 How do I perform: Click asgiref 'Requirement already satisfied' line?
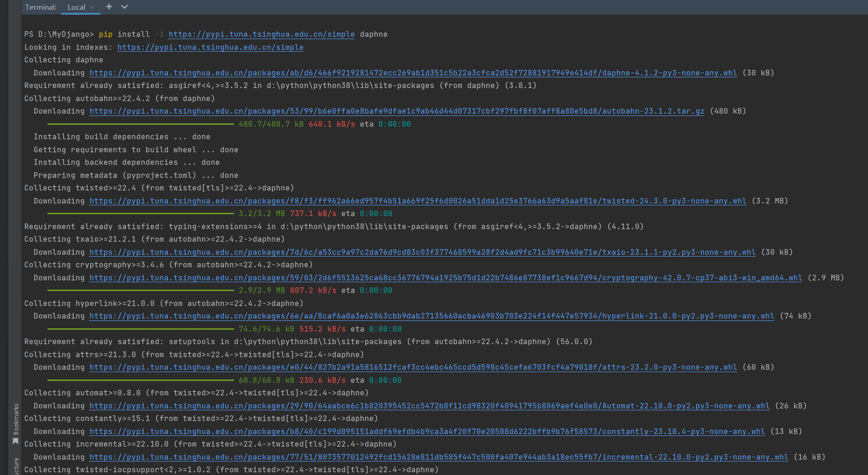[280, 86]
